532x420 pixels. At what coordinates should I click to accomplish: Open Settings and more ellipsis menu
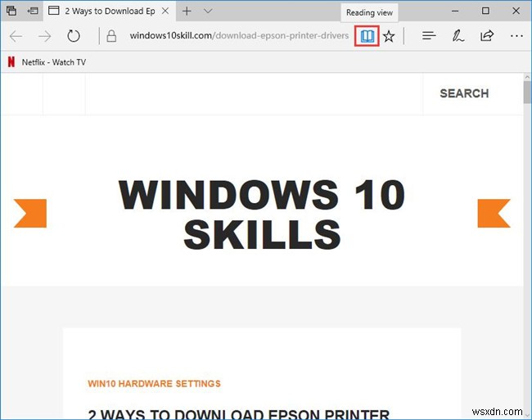[516, 36]
